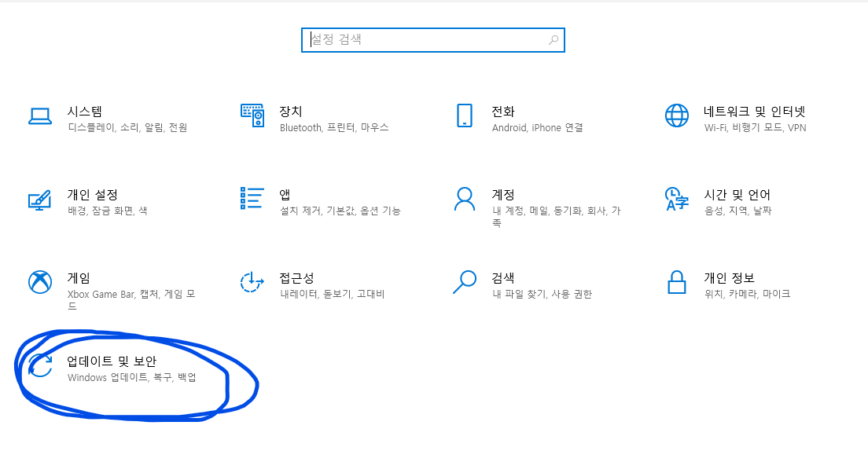Open the 접근성 settings title
The image size is (868, 451).
(296, 278)
